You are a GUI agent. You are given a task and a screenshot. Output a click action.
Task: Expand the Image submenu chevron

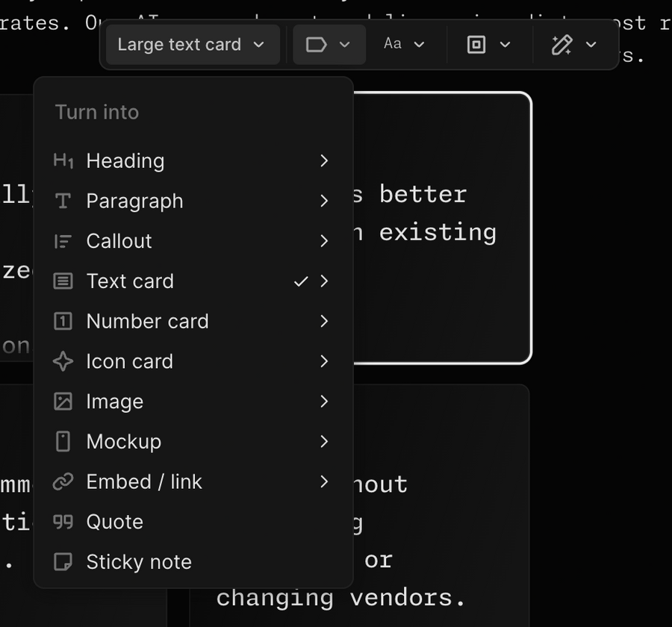click(323, 402)
